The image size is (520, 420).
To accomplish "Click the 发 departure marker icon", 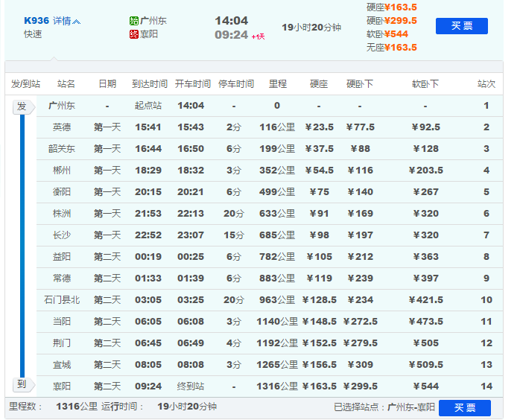I will coord(23,106).
